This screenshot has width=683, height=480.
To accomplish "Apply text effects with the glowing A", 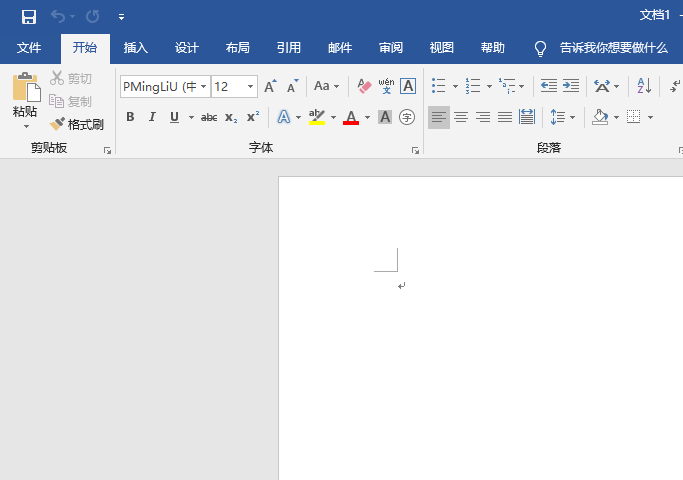I will (284, 117).
